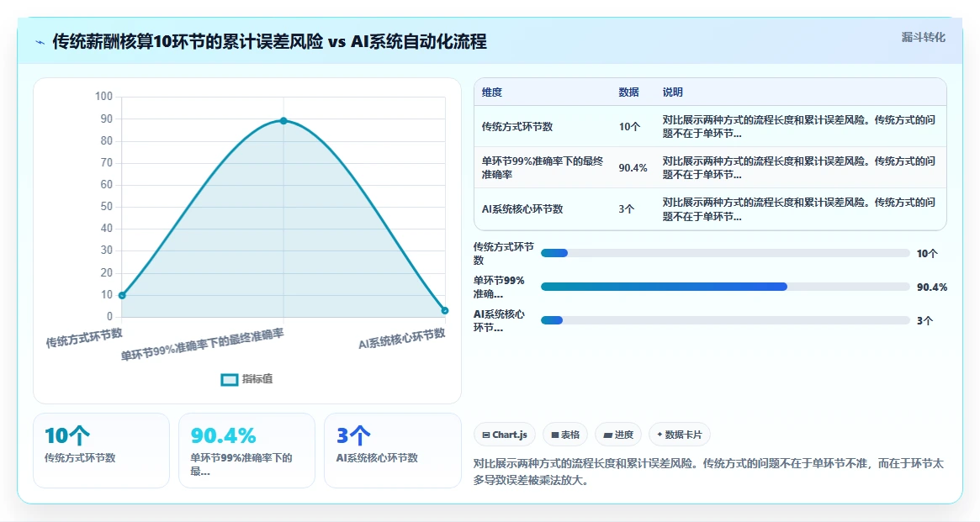Click the 10个 传统方式环节数 card
The height and width of the screenshot is (522, 980).
[101, 451]
